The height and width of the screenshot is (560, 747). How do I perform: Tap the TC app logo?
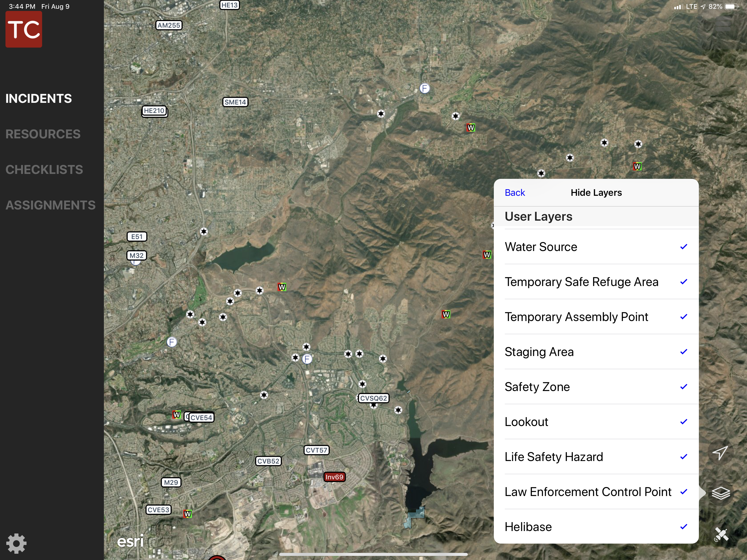point(24,29)
